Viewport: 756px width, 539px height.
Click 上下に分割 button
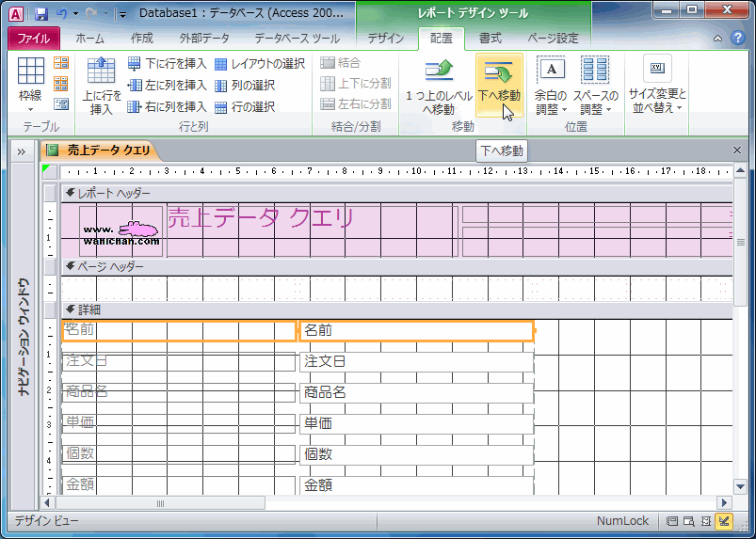point(356,83)
